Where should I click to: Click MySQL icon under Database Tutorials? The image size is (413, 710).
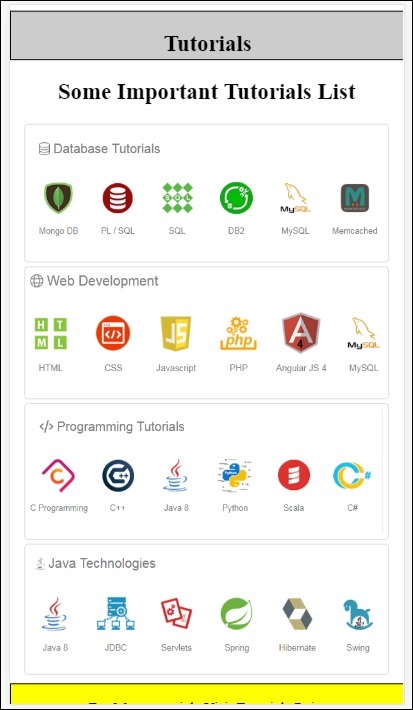pos(295,198)
